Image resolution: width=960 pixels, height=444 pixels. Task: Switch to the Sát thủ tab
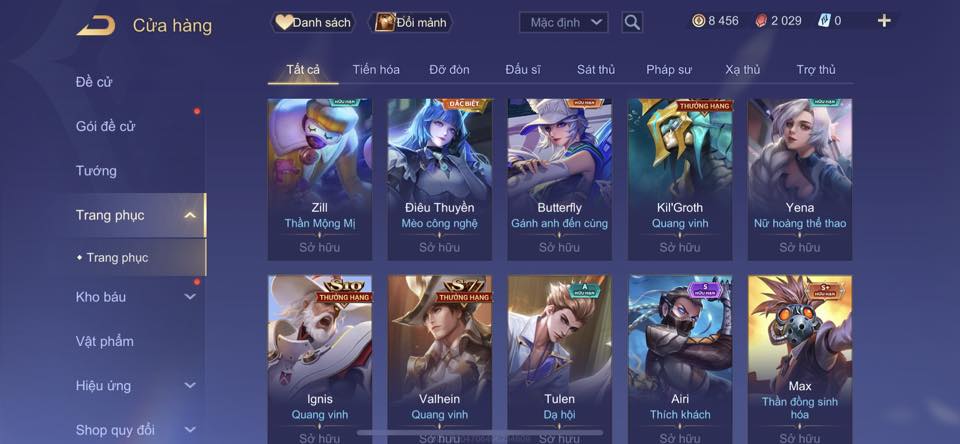tap(596, 70)
